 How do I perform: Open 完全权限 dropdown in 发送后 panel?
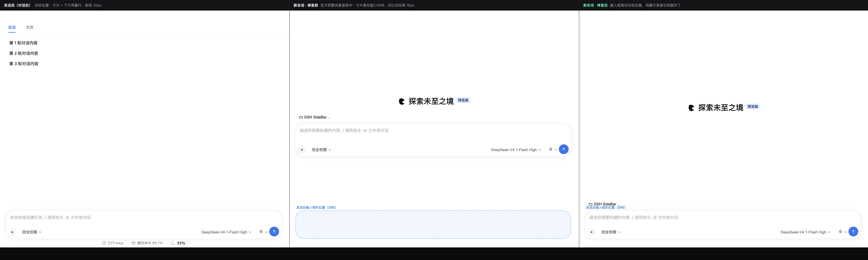tap(32, 232)
